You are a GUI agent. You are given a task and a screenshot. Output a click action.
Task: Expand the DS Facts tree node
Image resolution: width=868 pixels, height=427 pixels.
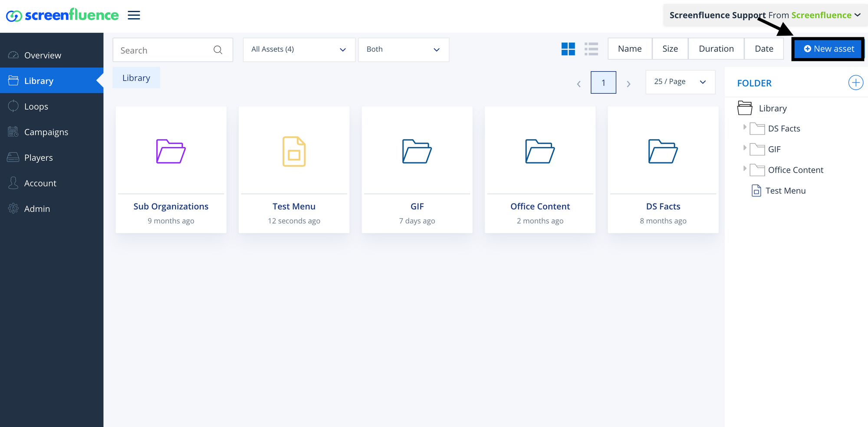(744, 127)
